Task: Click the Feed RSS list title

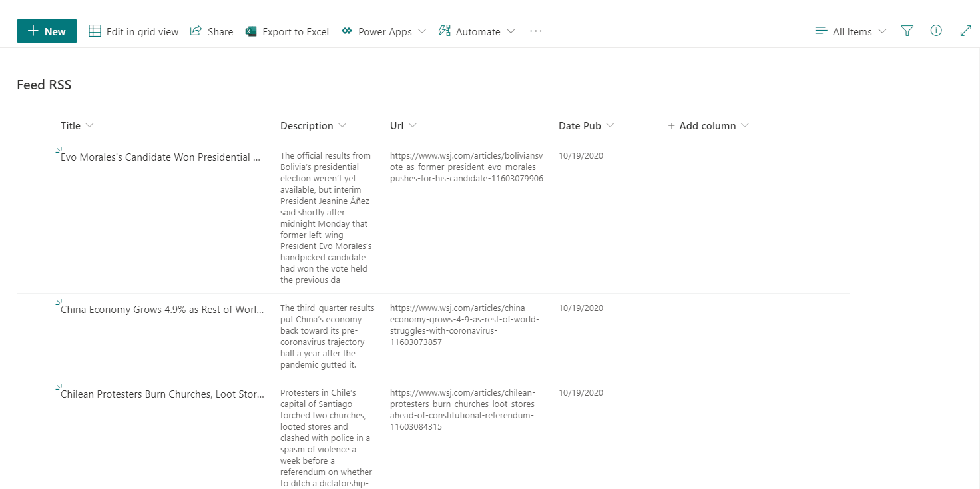Action: click(x=44, y=85)
